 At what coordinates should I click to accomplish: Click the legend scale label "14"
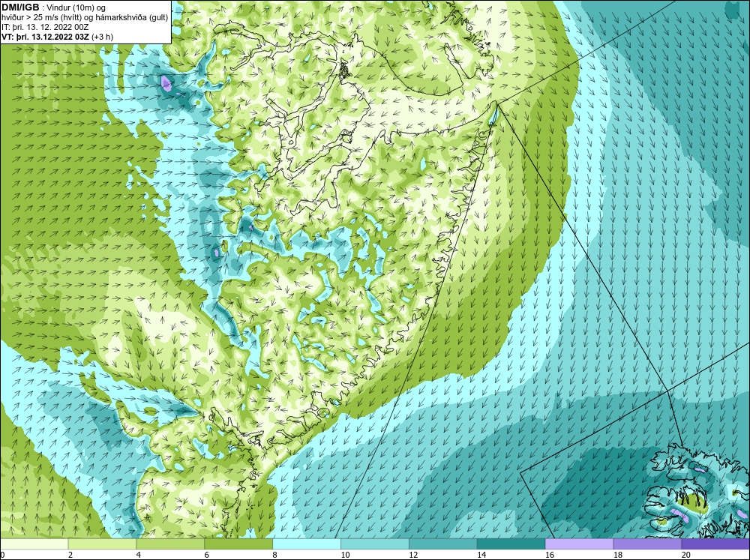coord(481,555)
